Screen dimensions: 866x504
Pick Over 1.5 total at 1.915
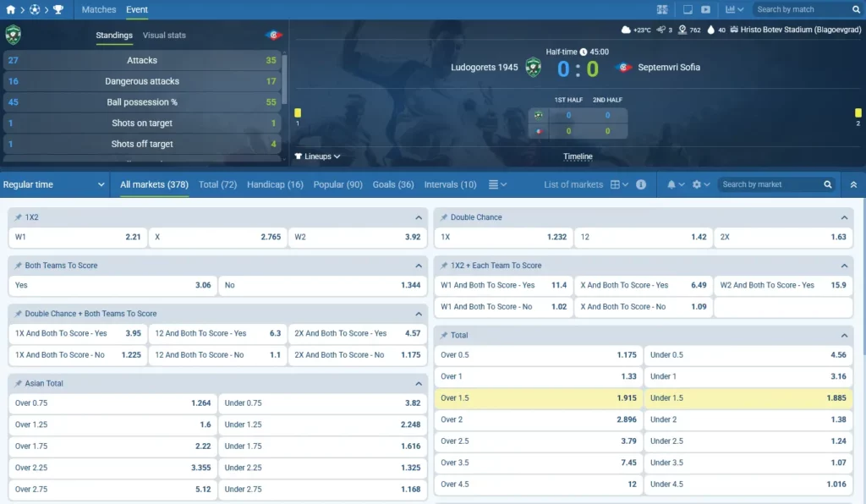pyautogui.click(x=539, y=398)
